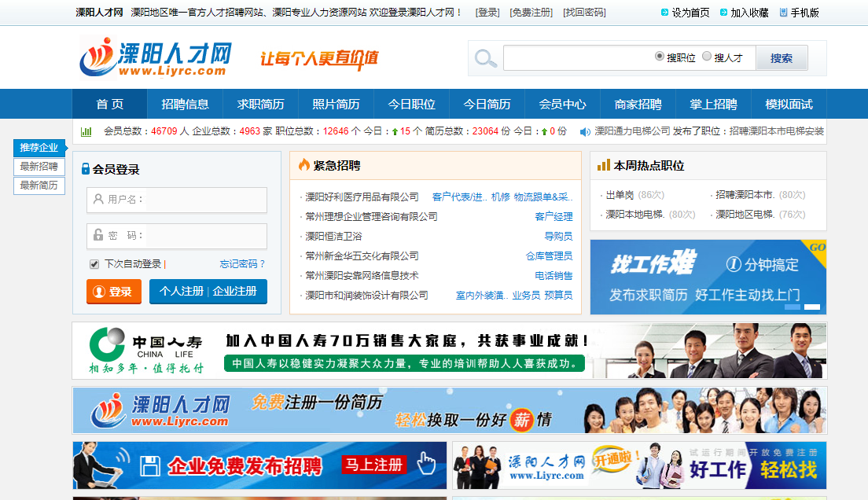This screenshot has height=500, width=868.
Task: Open the 中国人寿 advertisement banner
Action: click(x=450, y=351)
